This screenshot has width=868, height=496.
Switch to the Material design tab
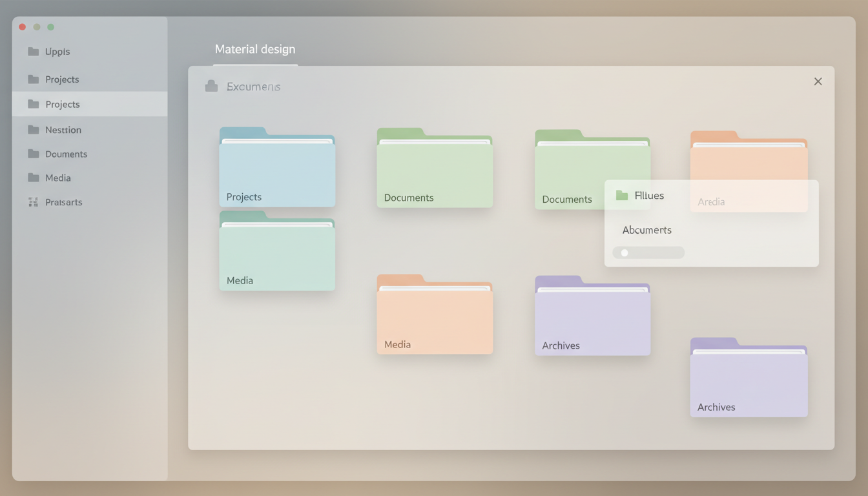pos(255,48)
